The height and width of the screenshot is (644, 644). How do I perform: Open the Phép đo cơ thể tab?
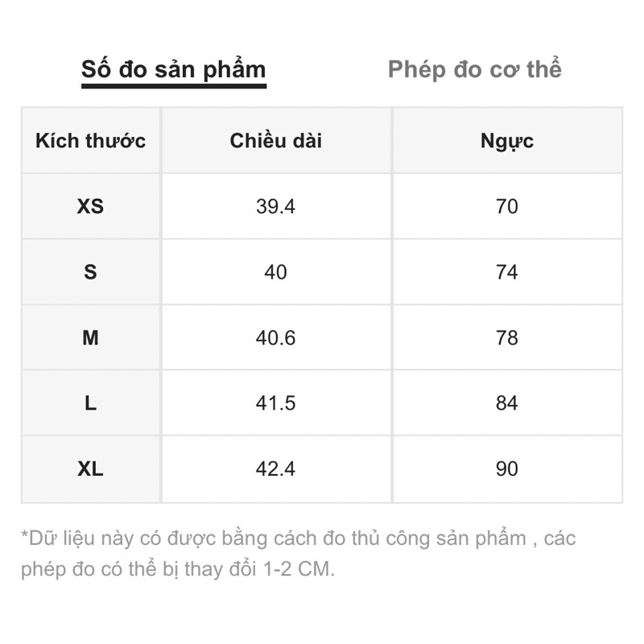(474, 69)
